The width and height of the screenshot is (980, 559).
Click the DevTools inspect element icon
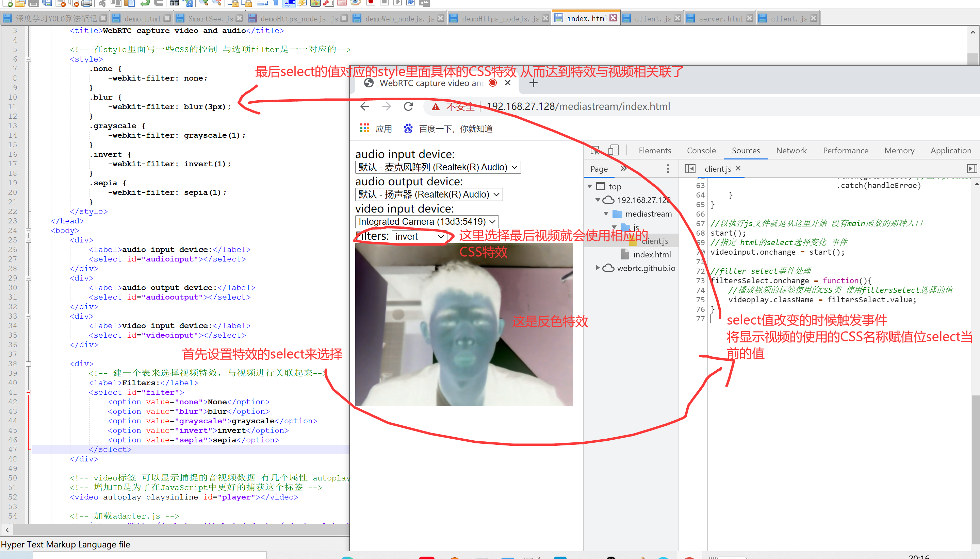point(595,150)
